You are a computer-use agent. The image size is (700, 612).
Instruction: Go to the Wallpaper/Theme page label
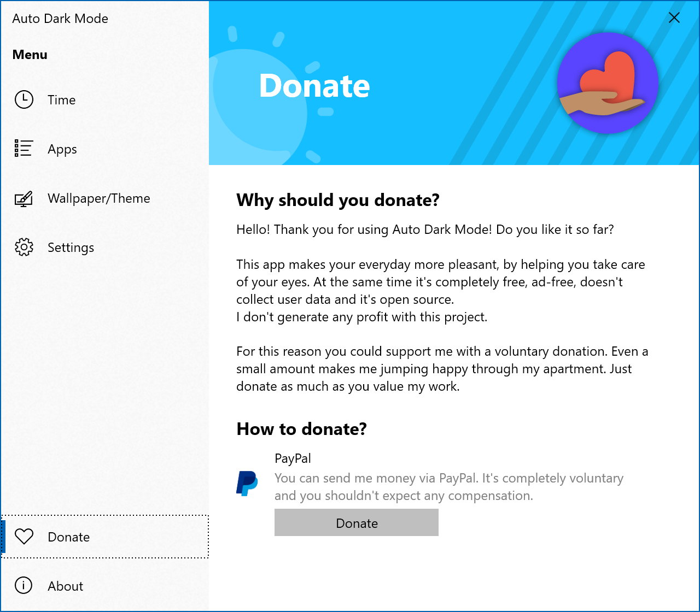tap(99, 198)
